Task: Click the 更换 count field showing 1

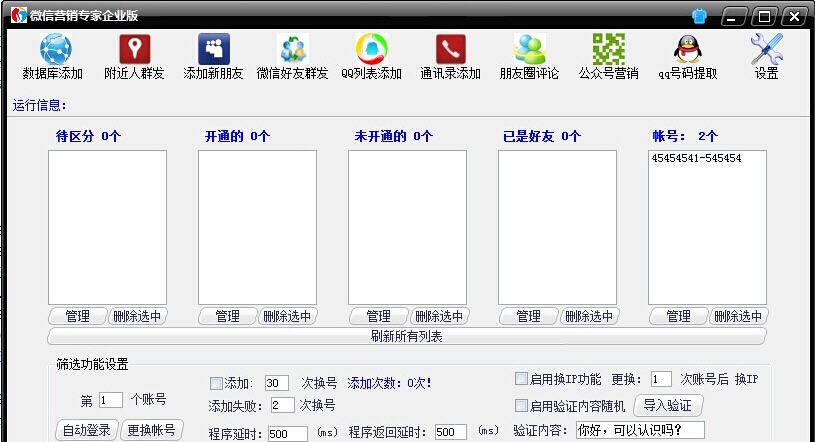Action: [x=661, y=379]
